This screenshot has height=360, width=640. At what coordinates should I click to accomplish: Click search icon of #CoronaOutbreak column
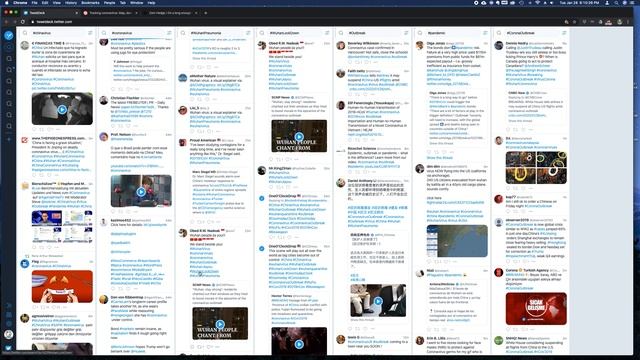coord(499,33)
